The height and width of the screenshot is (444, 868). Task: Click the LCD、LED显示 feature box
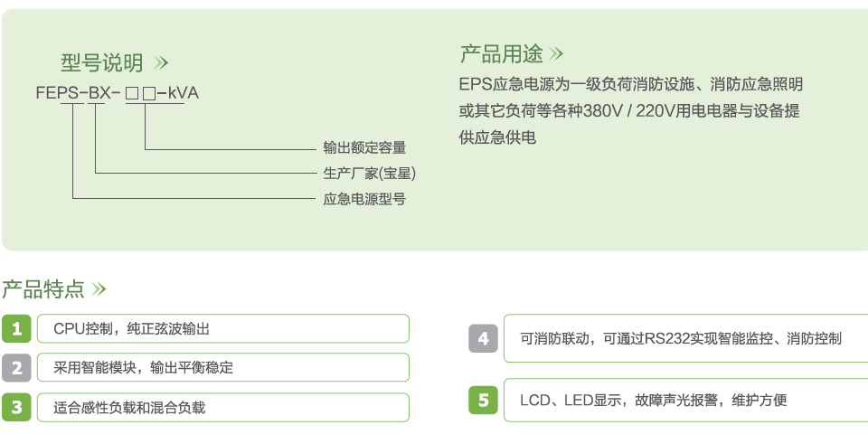(x=686, y=400)
